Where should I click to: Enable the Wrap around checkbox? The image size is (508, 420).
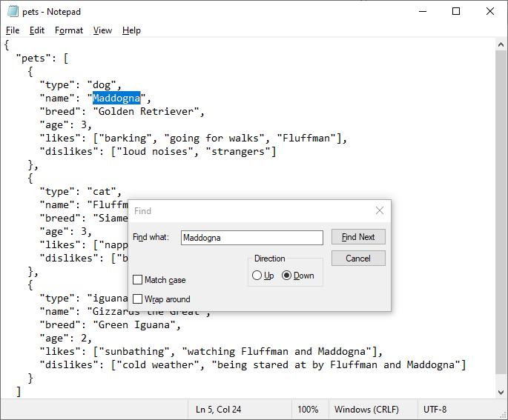tap(138, 299)
